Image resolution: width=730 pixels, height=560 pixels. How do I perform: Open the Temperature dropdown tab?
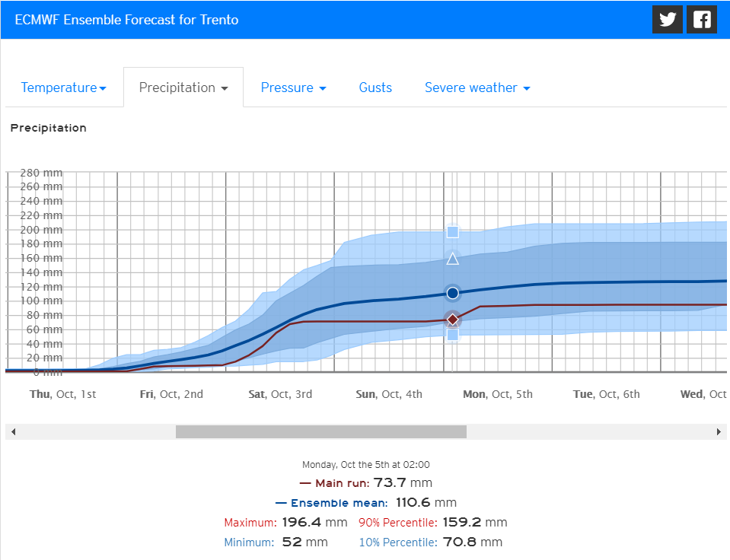click(x=64, y=87)
